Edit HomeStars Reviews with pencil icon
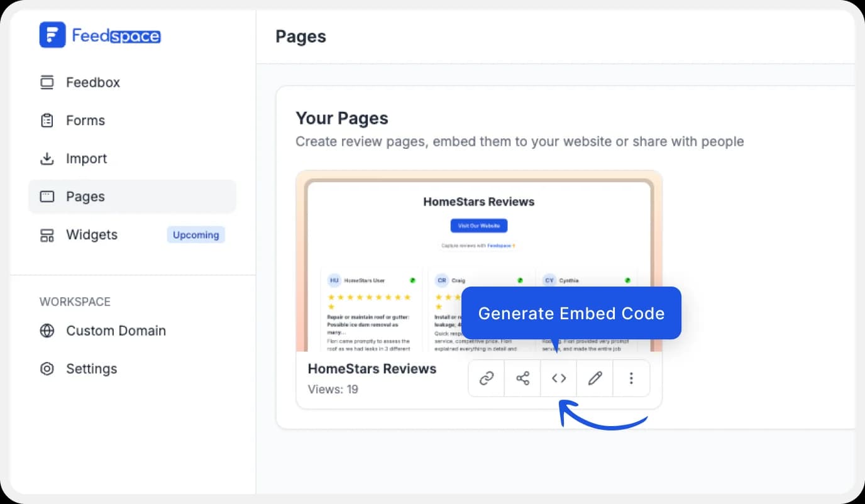865x504 pixels. [595, 378]
